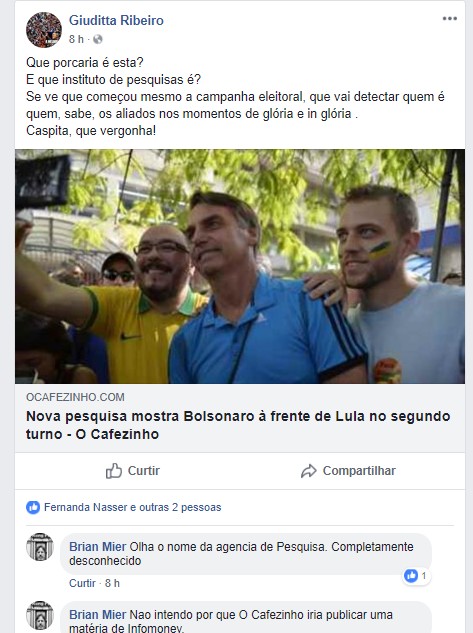Click the Curtir thumbs-up button on post
Viewport: 473px width, 633px height.
coord(133,471)
